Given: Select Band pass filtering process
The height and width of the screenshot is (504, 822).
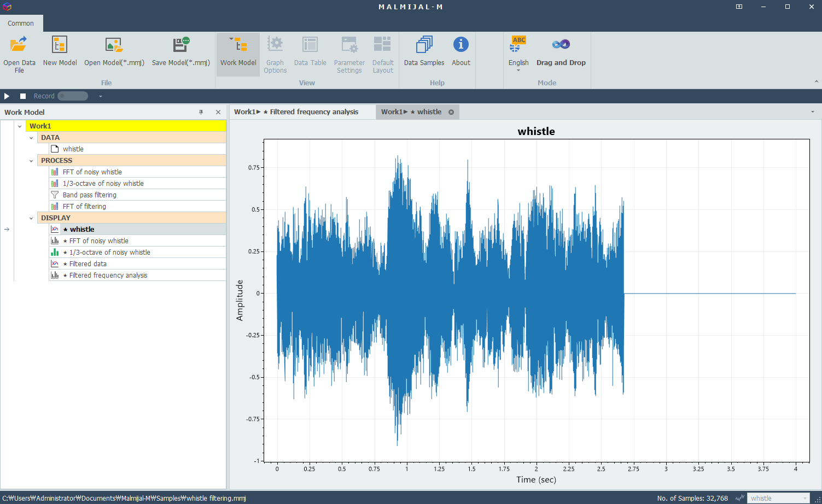Looking at the screenshot, I should pyautogui.click(x=137, y=195).
